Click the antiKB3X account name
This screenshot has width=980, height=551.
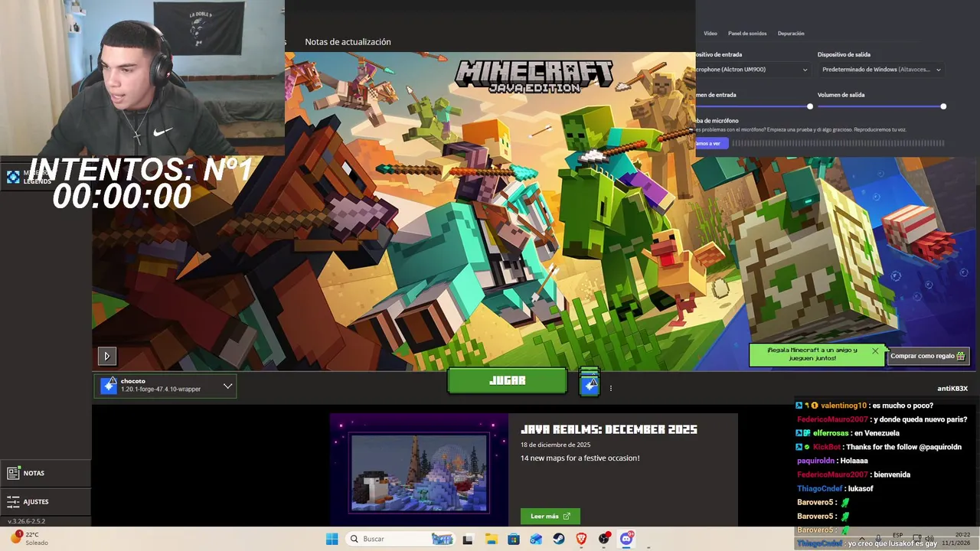(x=952, y=389)
